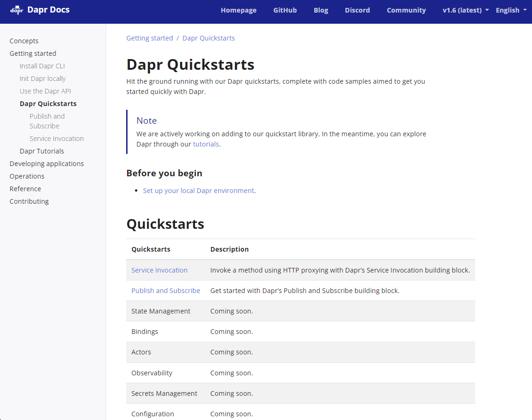Open Getting started in the sidebar

[x=33, y=53]
